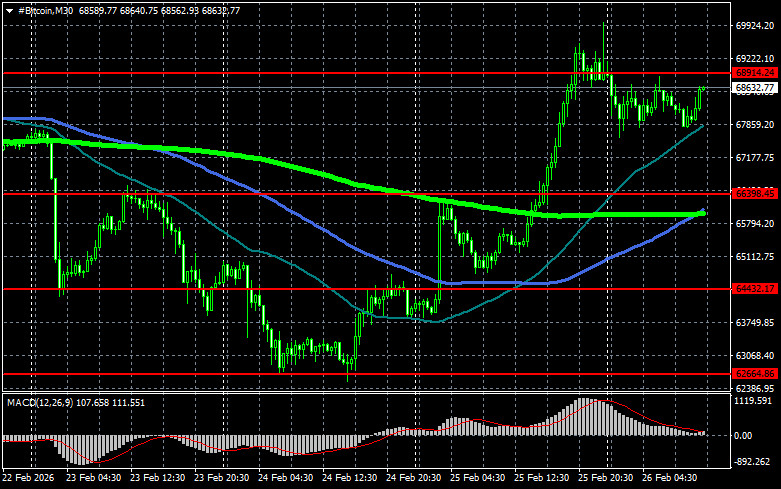This screenshot has width=781, height=489.
Task: Click the 0.00 MACD scale value
Action: point(743,436)
